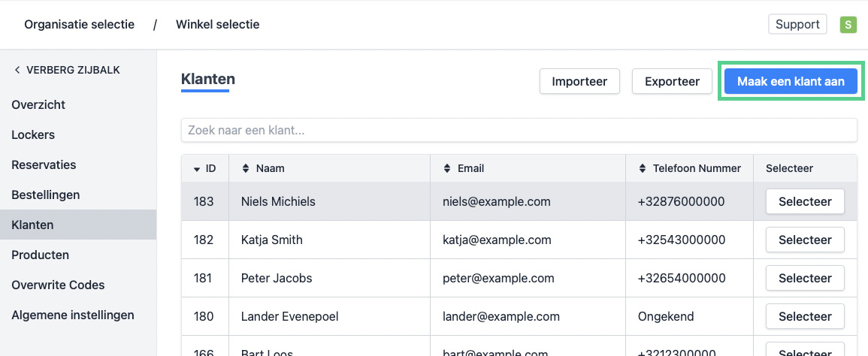Go to Lockers in the sidebar
Image resolution: width=868 pixels, height=356 pixels.
pos(33,135)
